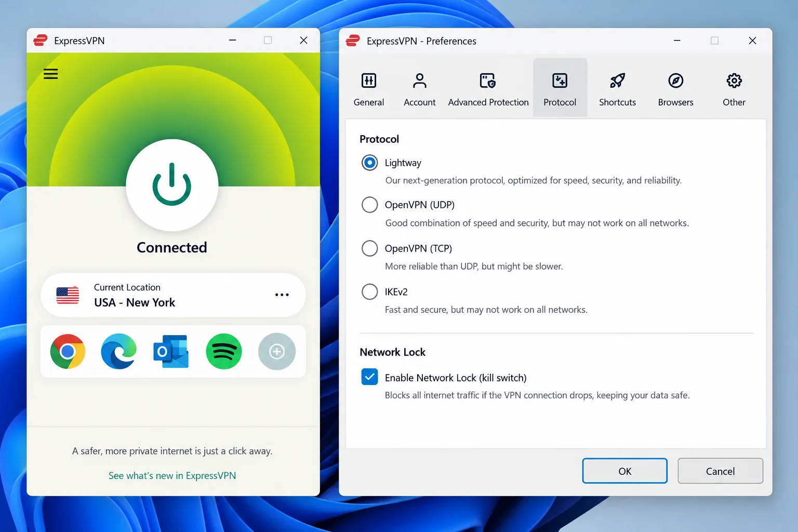Click 'Good combination of speed and security' description

click(x=537, y=223)
